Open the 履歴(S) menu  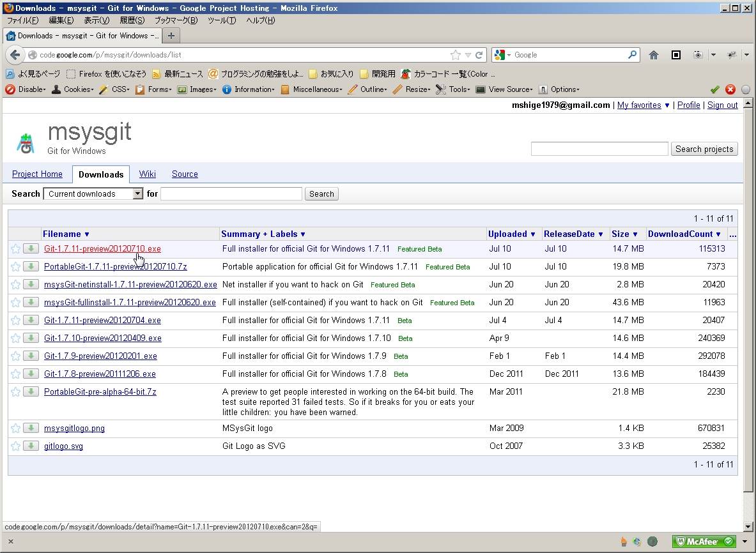point(132,20)
